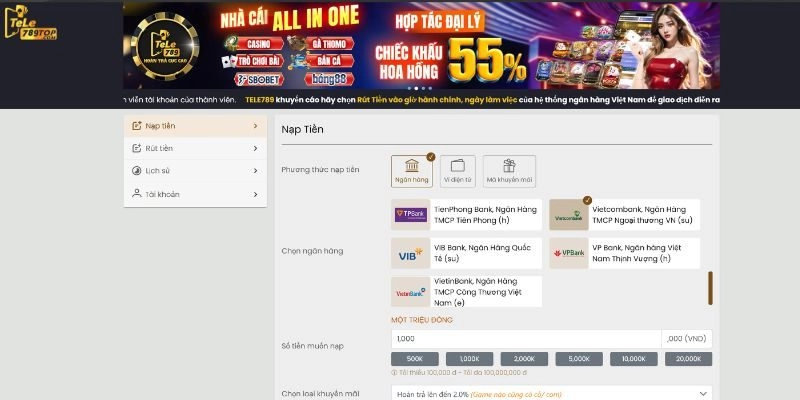
Task: Click the CASINO label in banner
Action: [x=259, y=44]
